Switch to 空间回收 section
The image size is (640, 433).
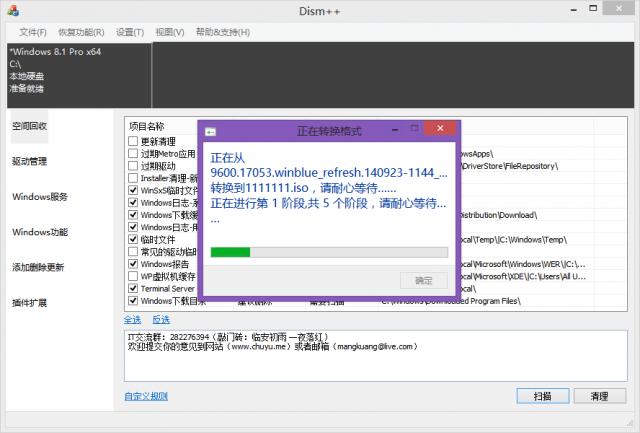coord(29,126)
